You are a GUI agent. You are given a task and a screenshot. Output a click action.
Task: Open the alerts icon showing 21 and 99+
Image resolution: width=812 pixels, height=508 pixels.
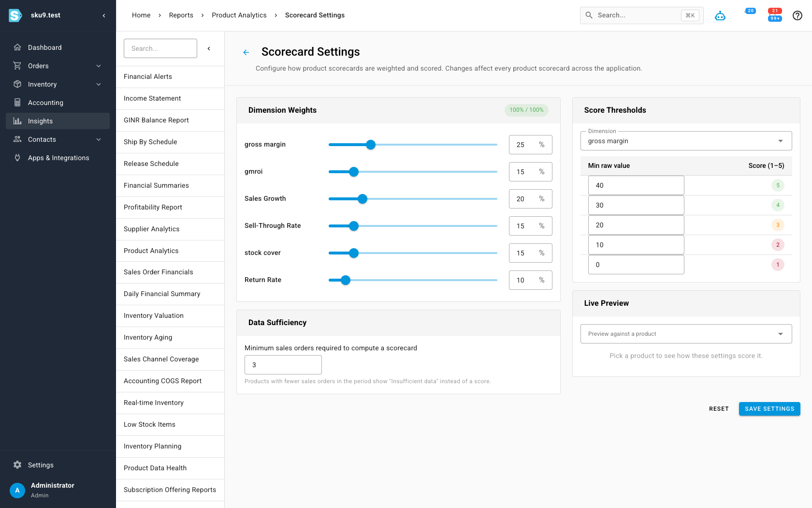[775, 15]
